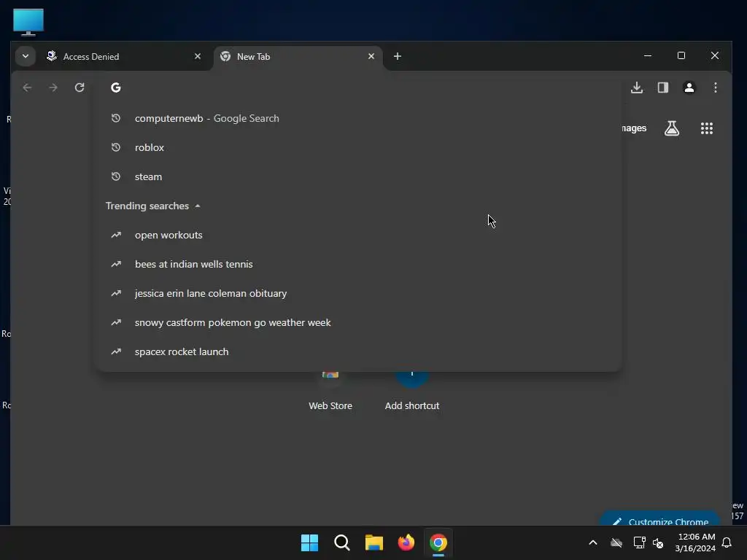This screenshot has width=747, height=560.
Task: Click the Chrome reload page icon
Action: (x=80, y=87)
